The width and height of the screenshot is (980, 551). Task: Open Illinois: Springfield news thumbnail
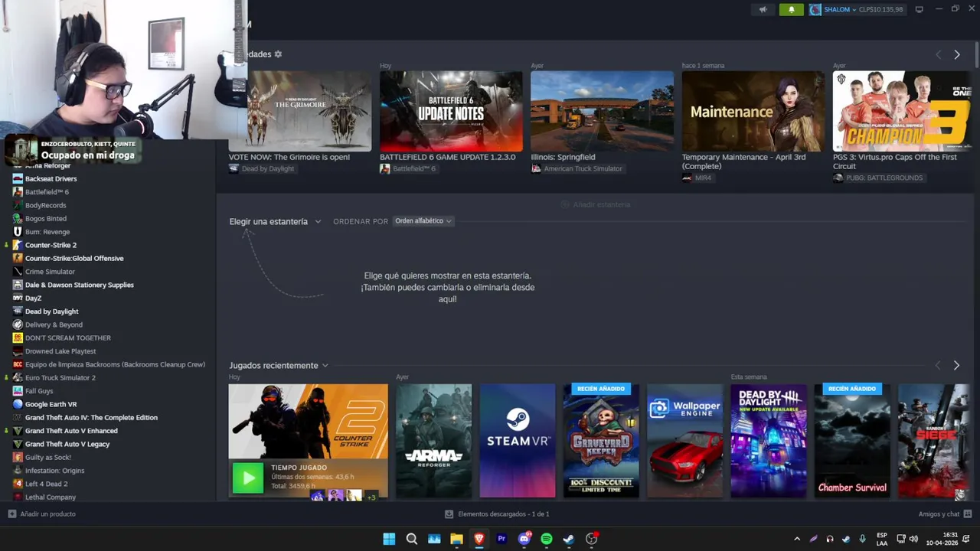click(603, 111)
